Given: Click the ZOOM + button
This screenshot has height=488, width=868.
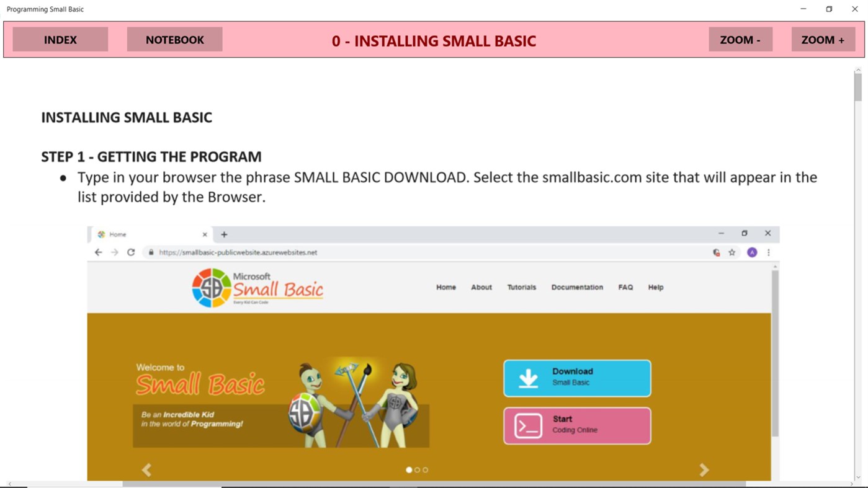Looking at the screenshot, I should point(823,39).
